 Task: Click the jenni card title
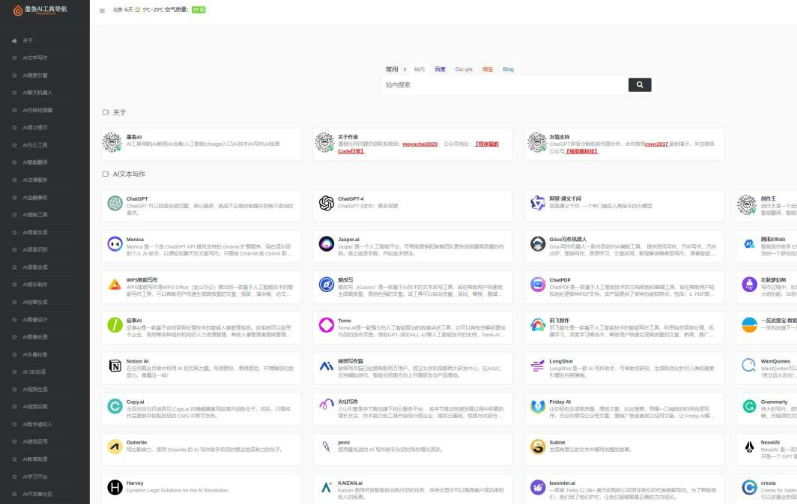click(344, 443)
